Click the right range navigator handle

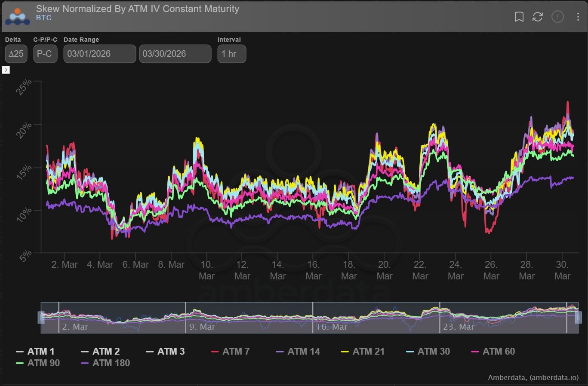[578, 318]
